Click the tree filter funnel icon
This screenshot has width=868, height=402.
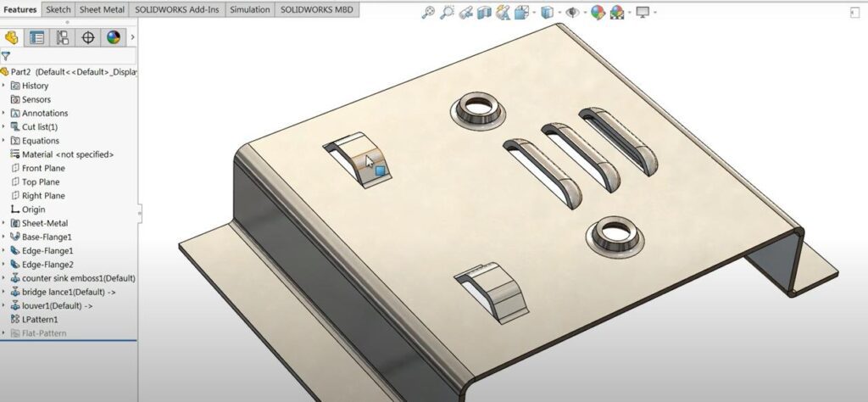click(6, 56)
